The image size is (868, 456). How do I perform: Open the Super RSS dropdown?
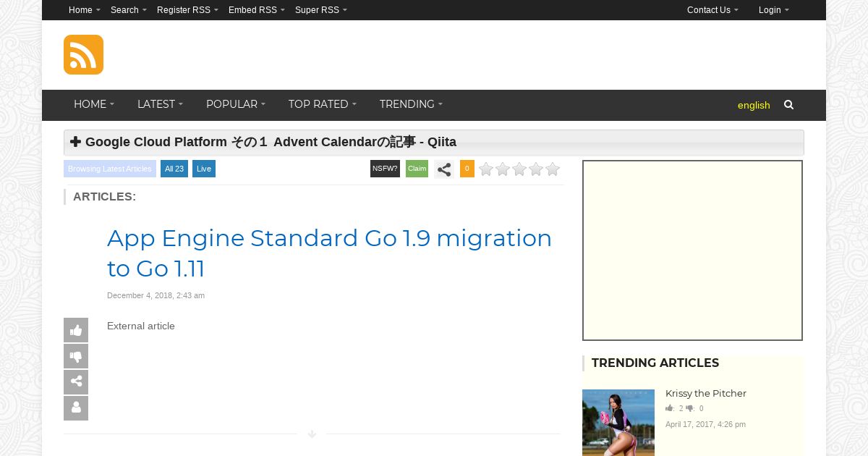(321, 10)
